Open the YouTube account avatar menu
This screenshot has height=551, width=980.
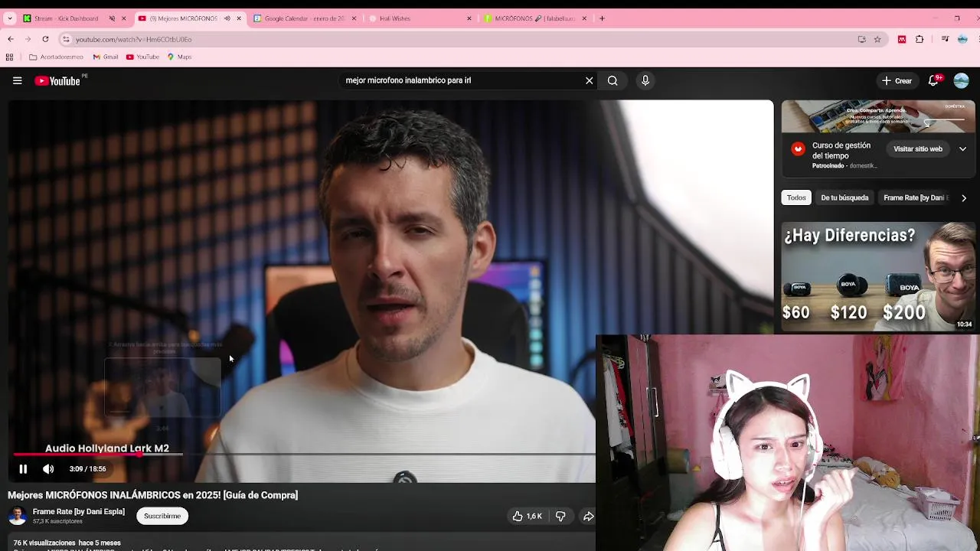pyautogui.click(x=962, y=80)
